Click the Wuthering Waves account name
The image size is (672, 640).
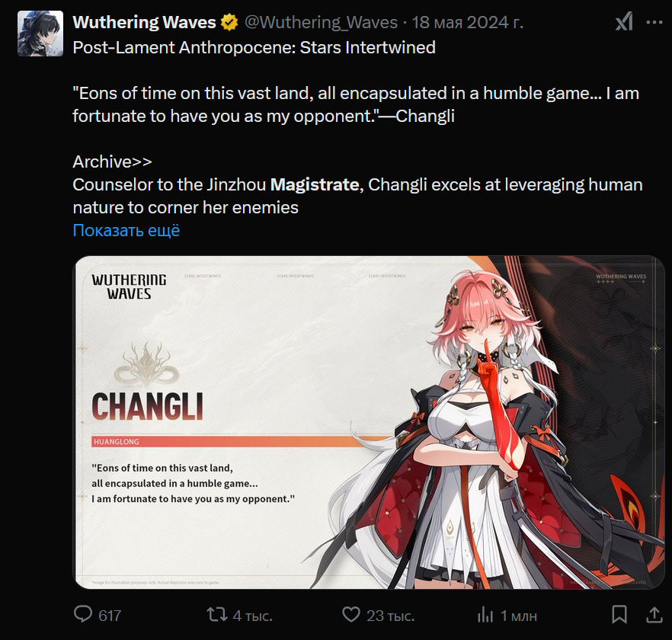(x=144, y=22)
